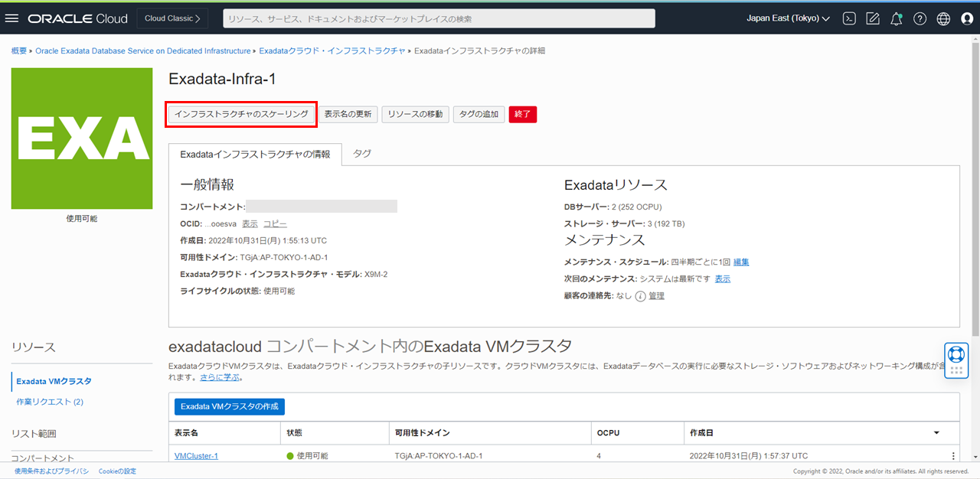This screenshot has height=479, width=980.
Task: Open the hamburger navigation menu
Action: click(11, 18)
